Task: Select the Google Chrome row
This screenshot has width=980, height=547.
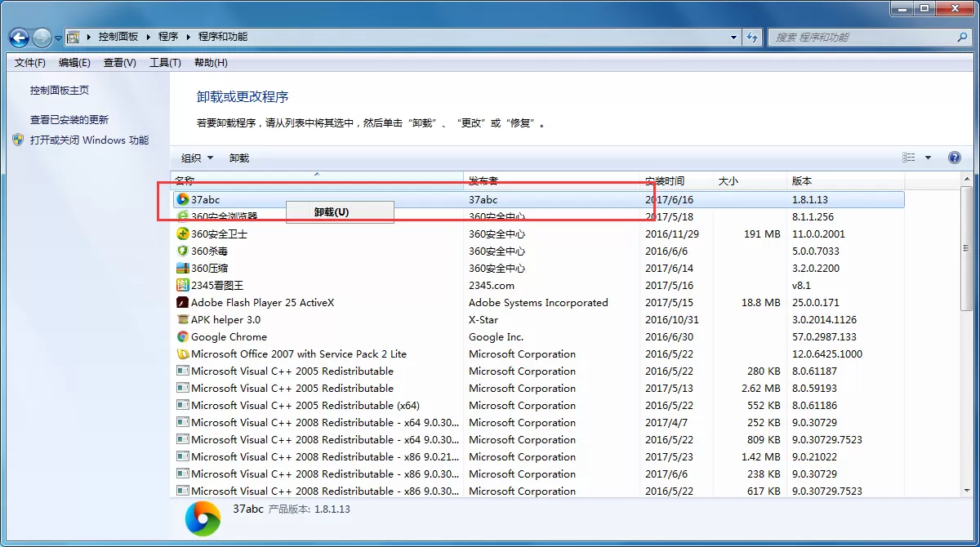Action: (539, 336)
